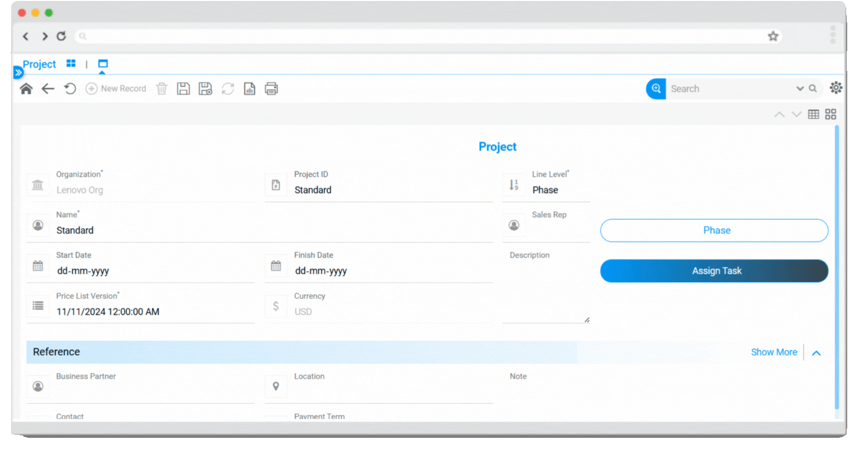This screenshot has height=450, width=868.
Task: Click the Home icon in toolbar
Action: tap(26, 89)
